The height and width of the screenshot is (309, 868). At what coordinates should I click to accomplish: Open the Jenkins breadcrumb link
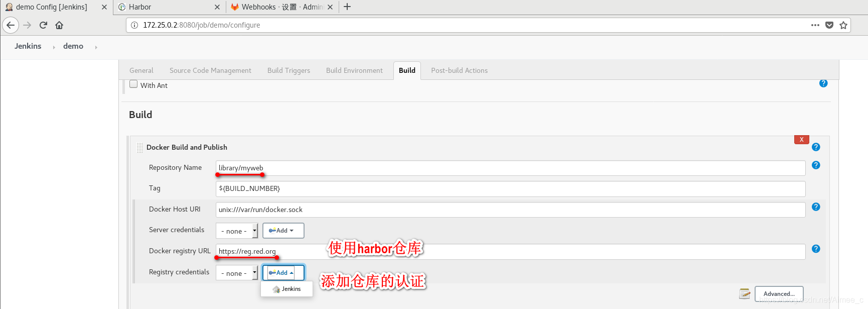[x=28, y=46]
